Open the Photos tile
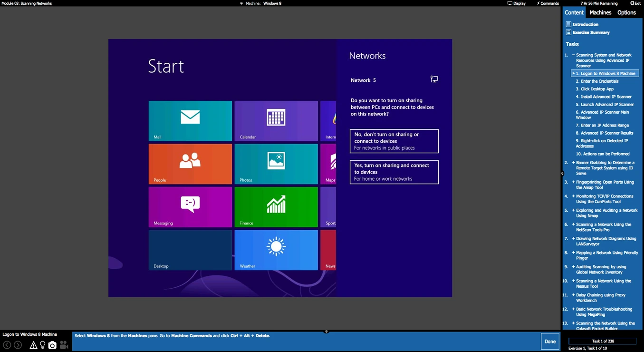The width and height of the screenshot is (644, 352). tap(276, 164)
